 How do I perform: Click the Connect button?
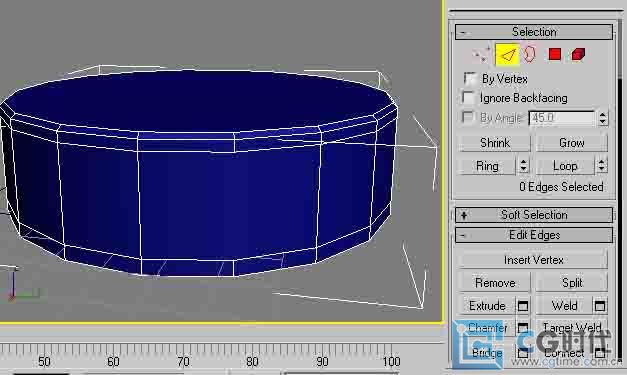pyautogui.click(x=564, y=353)
